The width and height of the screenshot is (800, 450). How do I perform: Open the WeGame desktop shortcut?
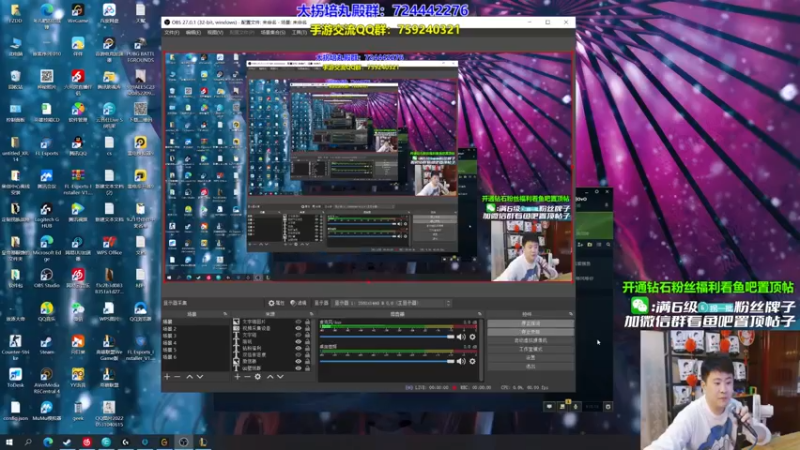(x=78, y=14)
